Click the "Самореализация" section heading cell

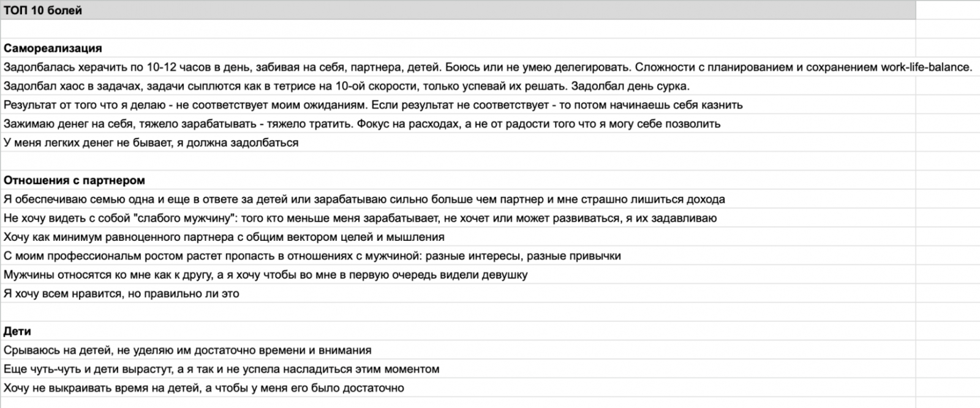pos(53,48)
